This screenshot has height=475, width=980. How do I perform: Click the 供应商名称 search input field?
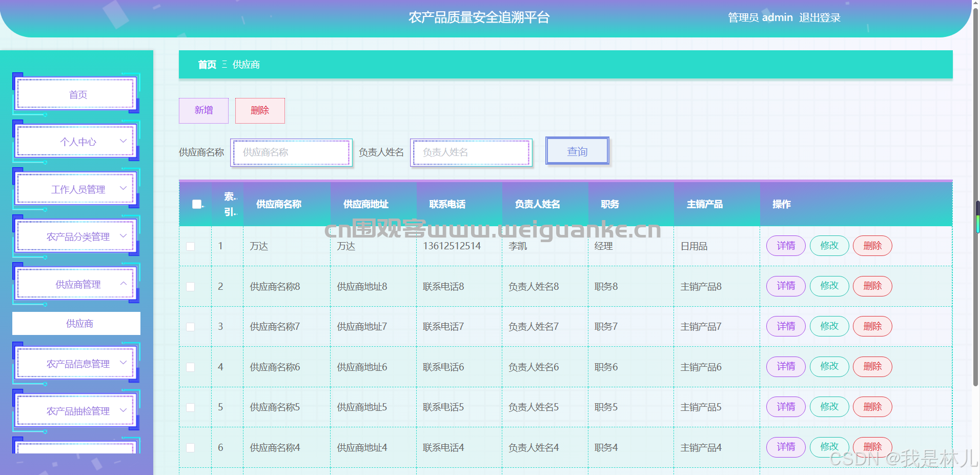coord(291,152)
